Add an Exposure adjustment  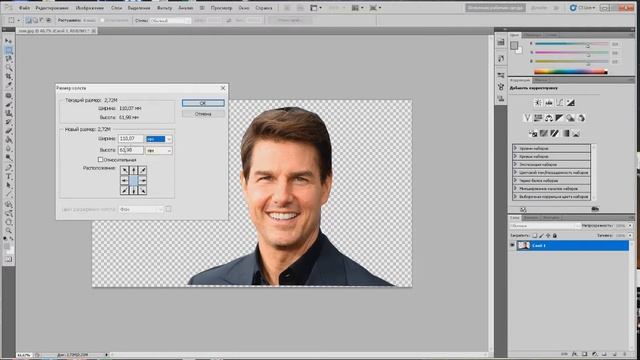(x=571, y=103)
